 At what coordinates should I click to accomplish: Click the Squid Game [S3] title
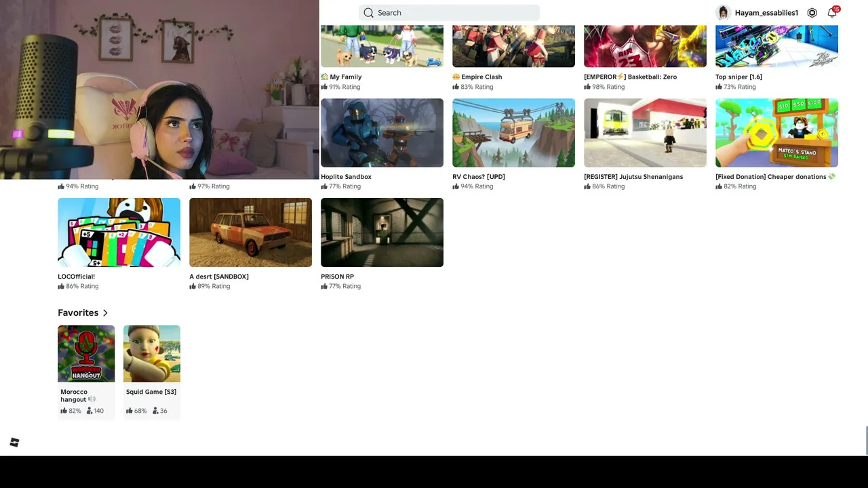[151, 392]
